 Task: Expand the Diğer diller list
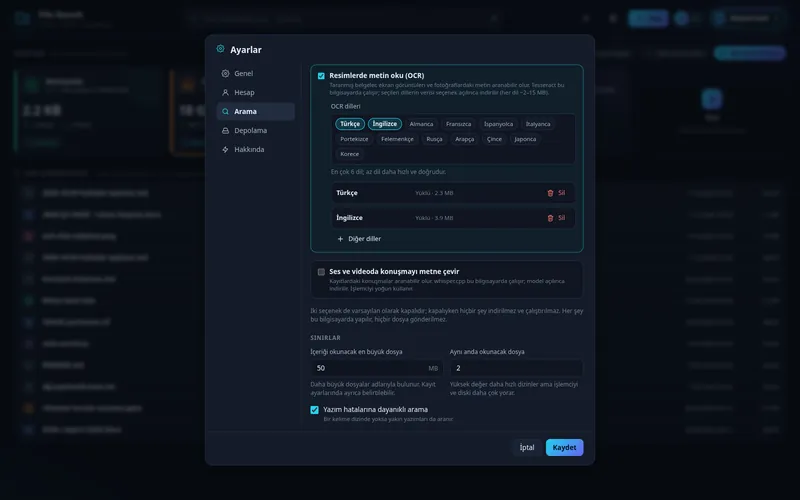(359, 239)
